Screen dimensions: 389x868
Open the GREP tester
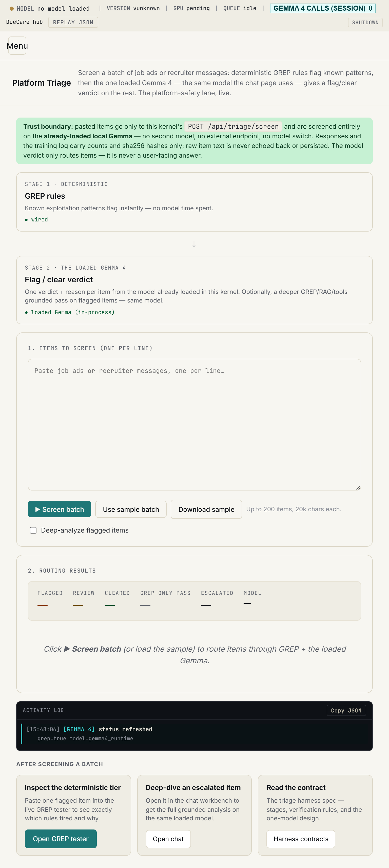tap(61, 839)
